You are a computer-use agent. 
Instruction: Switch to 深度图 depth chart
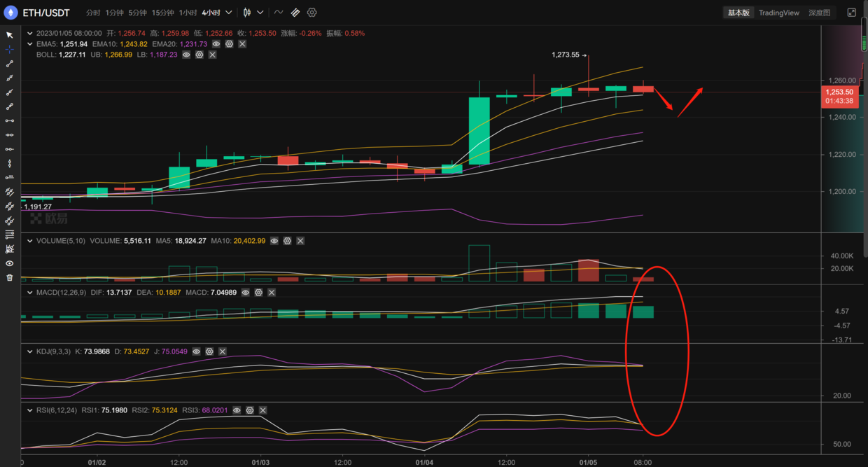click(x=820, y=13)
